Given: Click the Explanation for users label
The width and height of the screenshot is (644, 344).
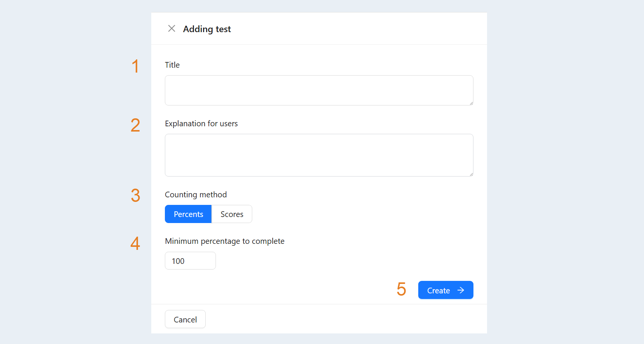Looking at the screenshot, I should pyautogui.click(x=201, y=124).
